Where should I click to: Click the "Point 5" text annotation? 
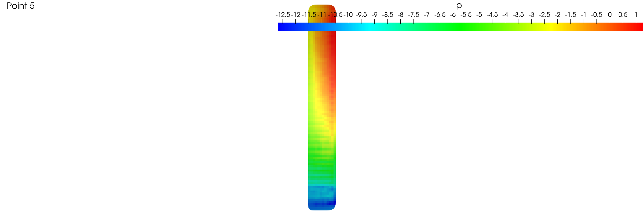pos(21,6)
